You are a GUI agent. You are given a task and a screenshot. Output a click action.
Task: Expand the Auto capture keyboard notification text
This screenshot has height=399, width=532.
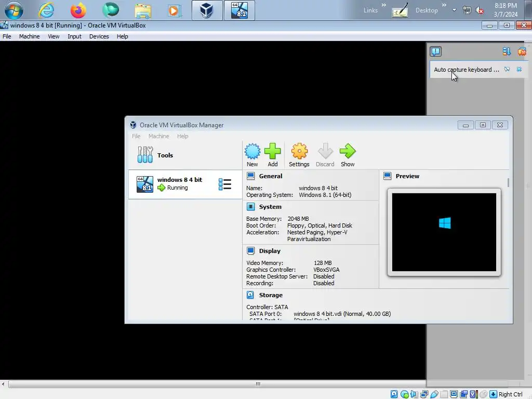466,70
